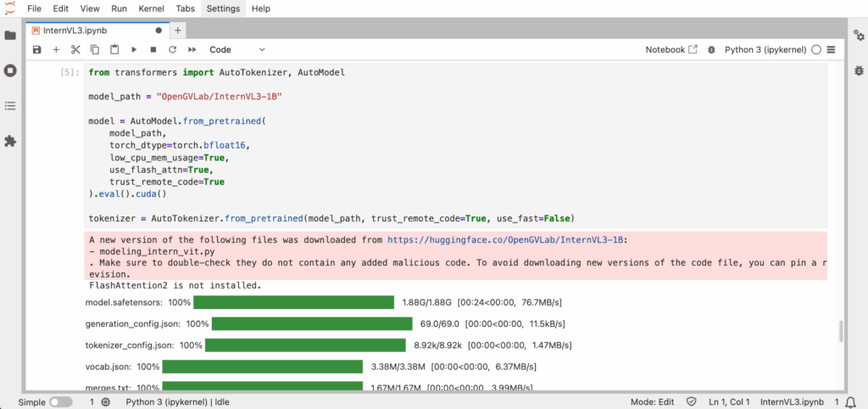This screenshot has width=868, height=409.
Task: Select the InternVL3.ipynb tab
Action: [98, 31]
